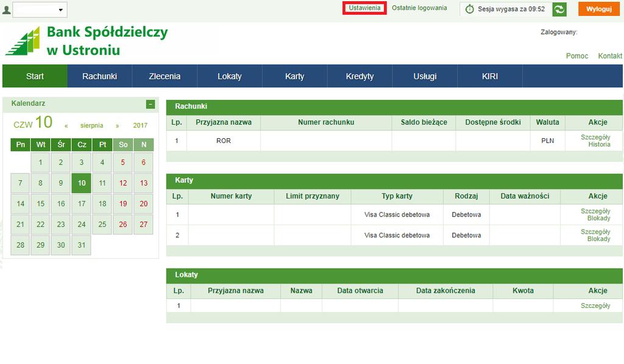Screen dimensions: 624x364
Task: Select day 27 in calendar
Action: [144, 224]
